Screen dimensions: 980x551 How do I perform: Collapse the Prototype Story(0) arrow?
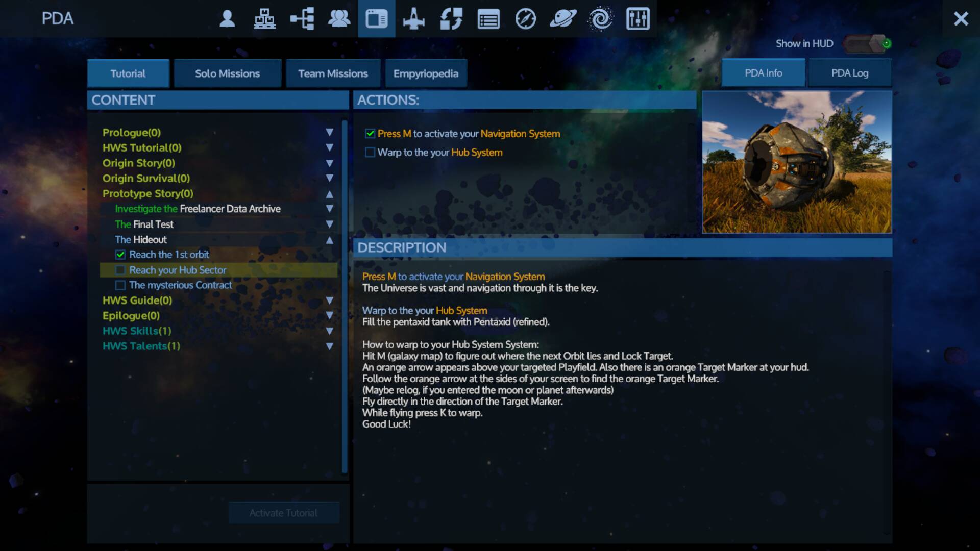pyautogui.click(x=330, y=194)
